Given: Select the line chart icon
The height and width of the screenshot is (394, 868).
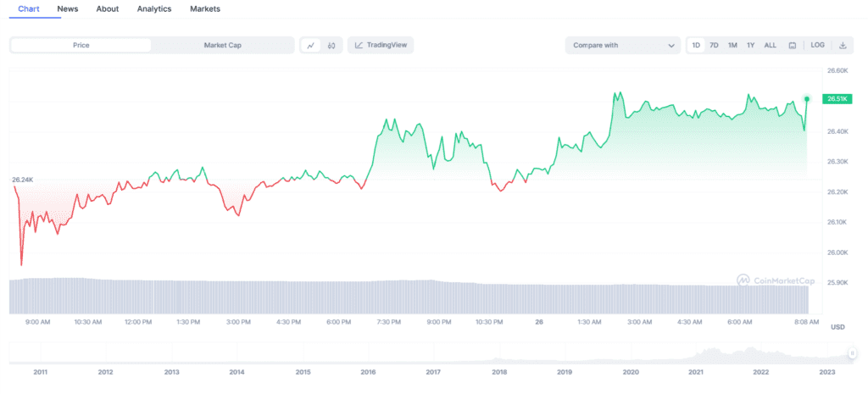Looking at the screenshot, I should click(310, 46).
